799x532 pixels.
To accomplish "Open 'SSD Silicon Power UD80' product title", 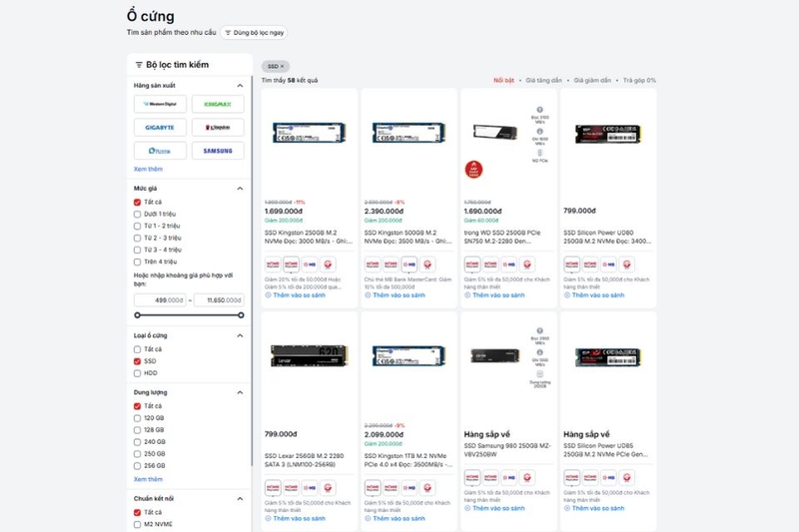I will coord(607,237).
